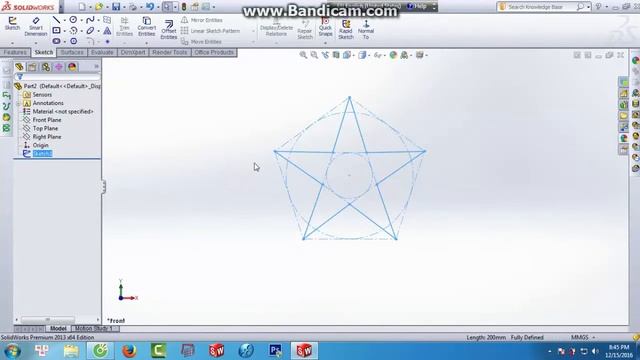Click the New document icon
The image size is (640, 360).
(82, 7)
